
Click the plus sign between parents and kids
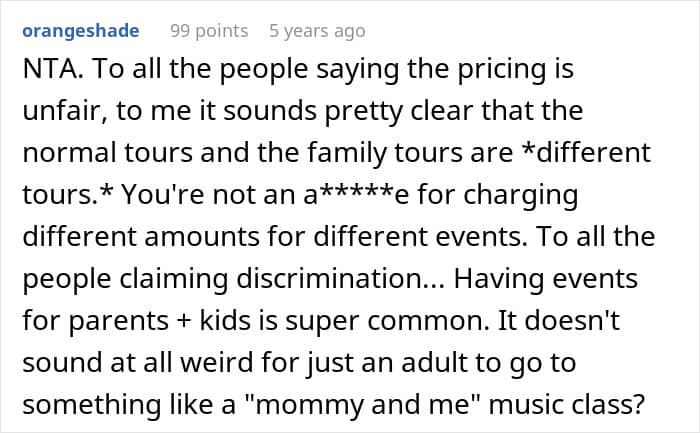click(x=183, y=321)
